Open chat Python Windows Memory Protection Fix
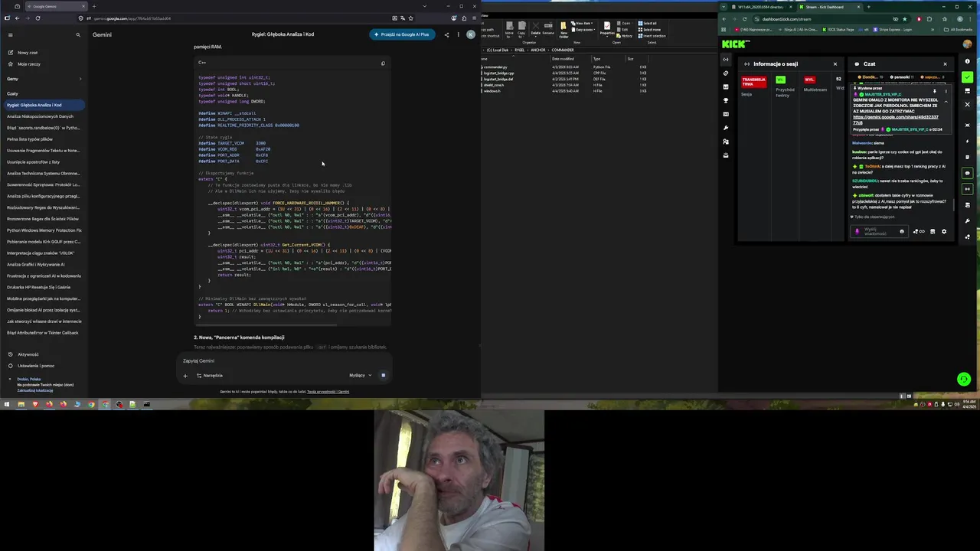Image resolution: width=980 pixels, height=551 pixels. click(x=44, y=230)
